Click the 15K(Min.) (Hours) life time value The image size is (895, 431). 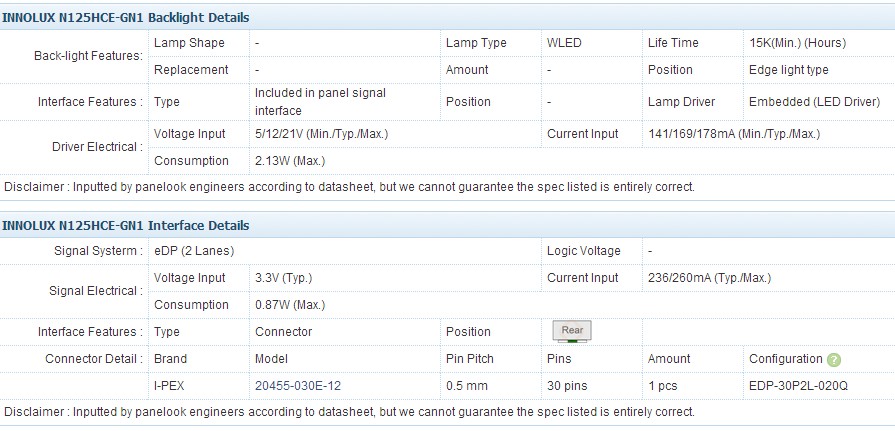[x=797, y=43]
